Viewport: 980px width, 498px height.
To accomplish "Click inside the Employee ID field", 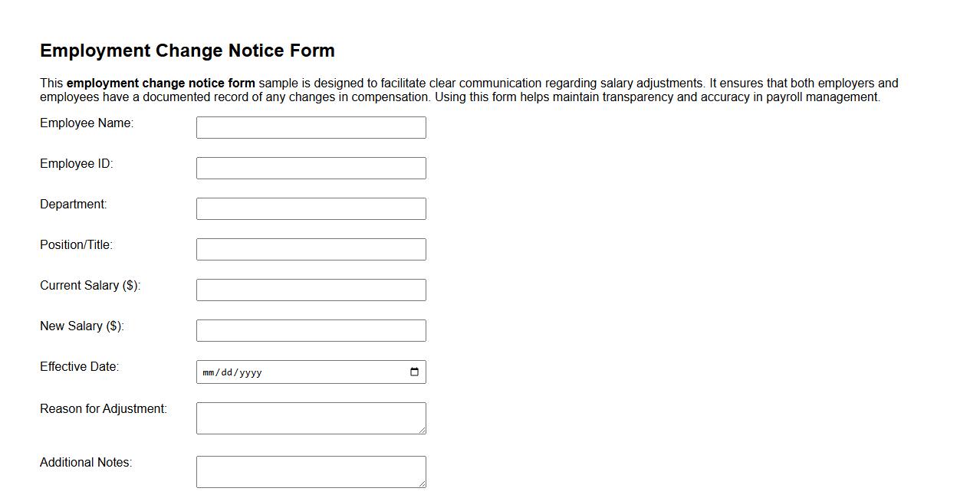I will click(x=311, y=167).
